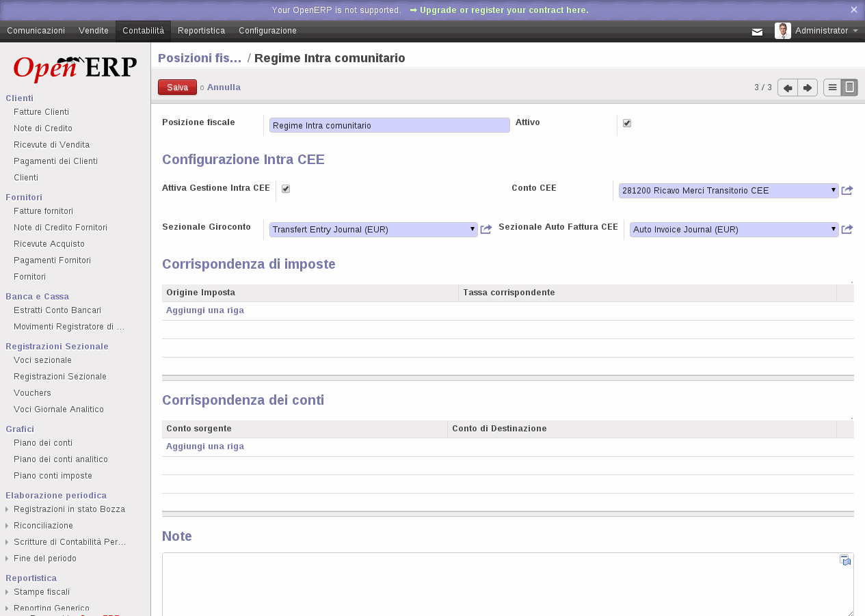Click the Posizione fiscale name field
Image resolution: width=865 pixels, height=616 pixels.
click(x=390, y=125)
